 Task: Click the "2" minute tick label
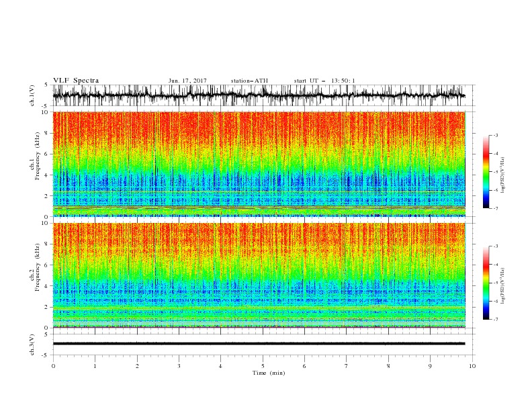click(x=137, y=366)
